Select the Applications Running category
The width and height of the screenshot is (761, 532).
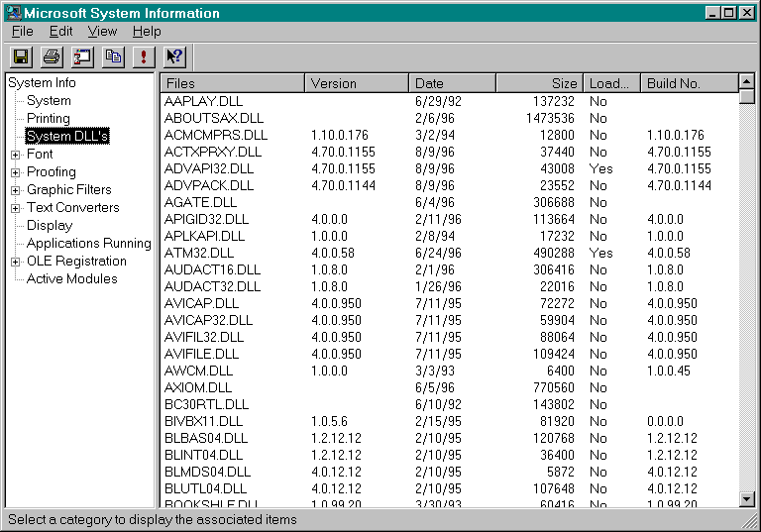pos(89,243)
